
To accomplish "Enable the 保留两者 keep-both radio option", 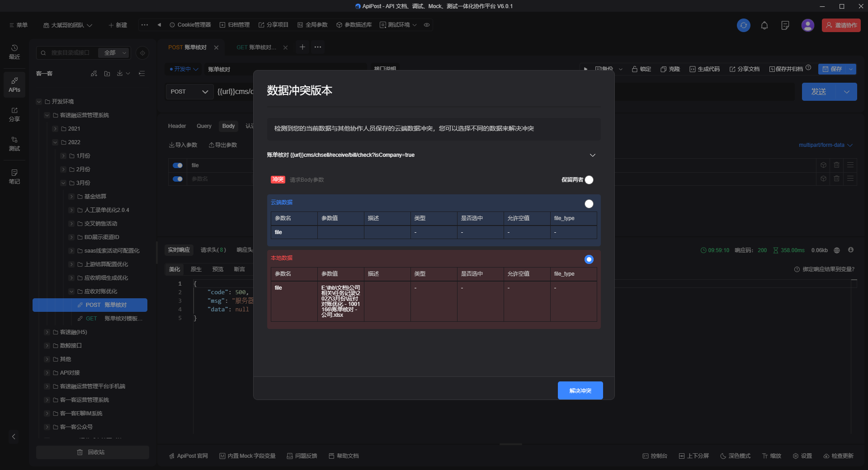I will (589, 180).
